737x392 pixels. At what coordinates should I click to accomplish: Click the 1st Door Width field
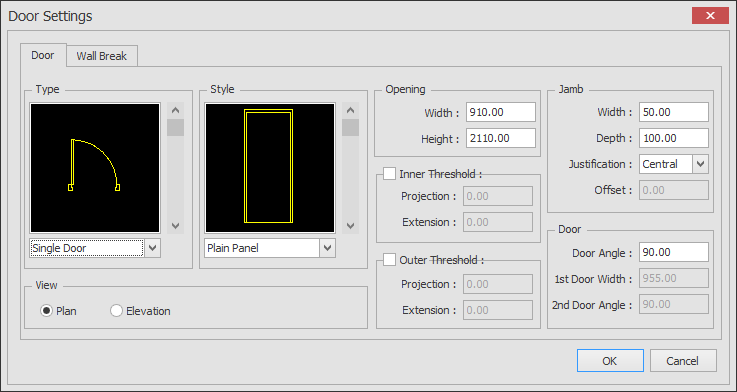(x=674, y=278)
